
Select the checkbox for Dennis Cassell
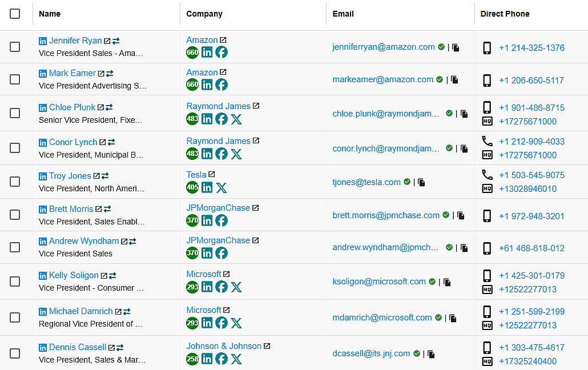coord(15,353)
